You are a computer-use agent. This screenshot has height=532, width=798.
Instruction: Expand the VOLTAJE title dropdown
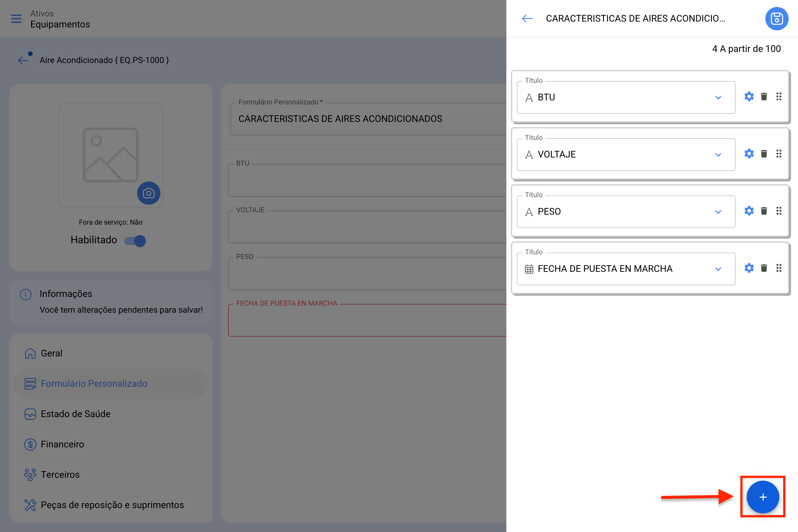pyautogui.click(x=718, y=155)
